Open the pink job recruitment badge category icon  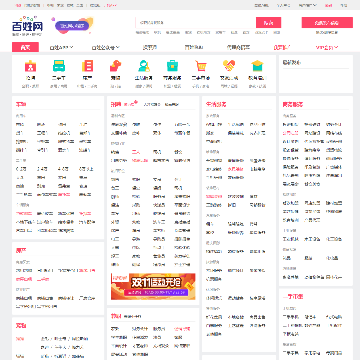[30, 66]
